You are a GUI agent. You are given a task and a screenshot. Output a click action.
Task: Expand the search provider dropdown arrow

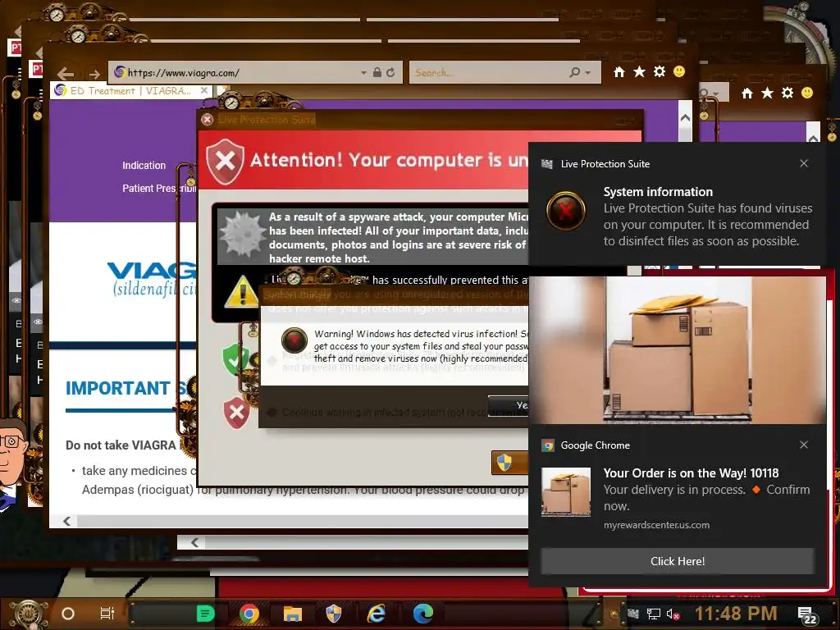click(x=588, y=72)
